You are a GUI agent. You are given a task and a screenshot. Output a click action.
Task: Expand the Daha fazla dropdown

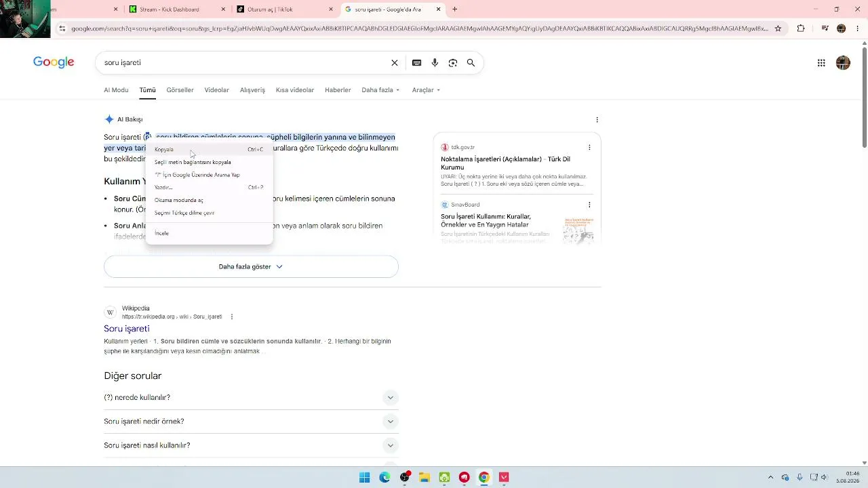tap(380, 90)
